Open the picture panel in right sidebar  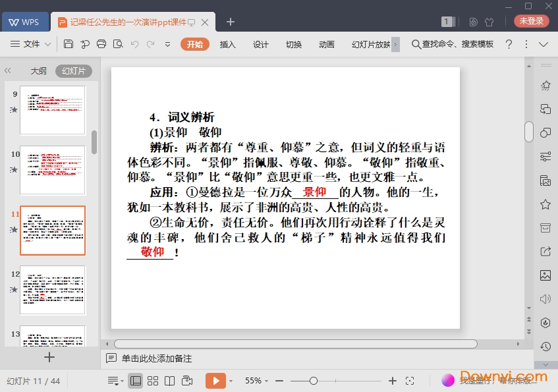pos(545,275)
